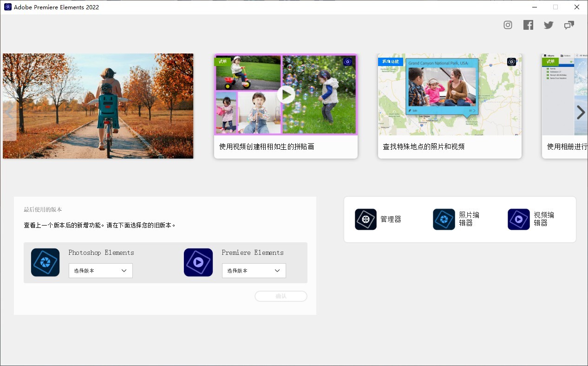Click the Premiere Elements logo icon

(198, 262)
